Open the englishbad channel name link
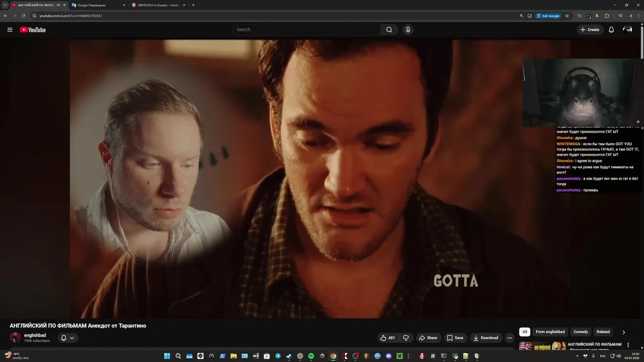 (x=35, y=335)
